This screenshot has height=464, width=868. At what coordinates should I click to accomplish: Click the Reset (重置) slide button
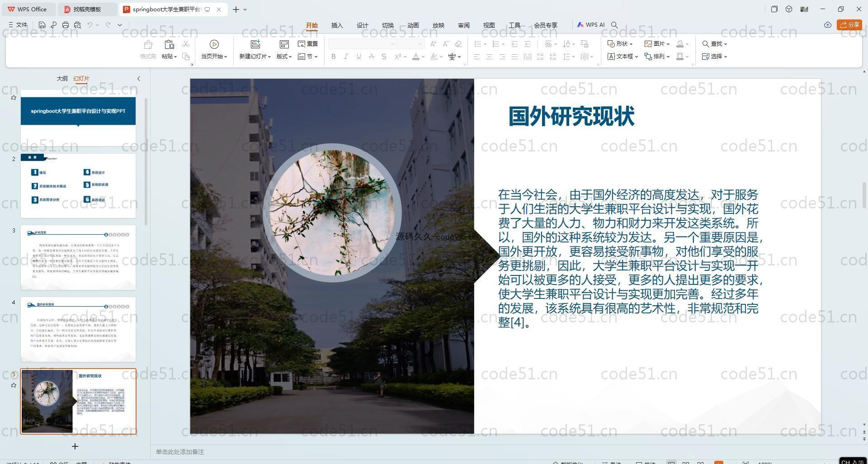pos(308,44)
